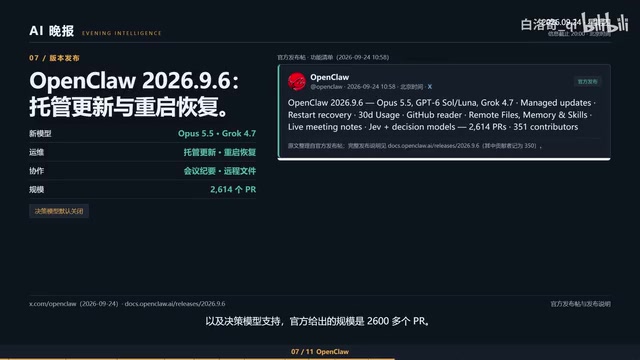Click the OpenClaw red avatar icon
640x360 pixels.
click(x=297, y=82)
